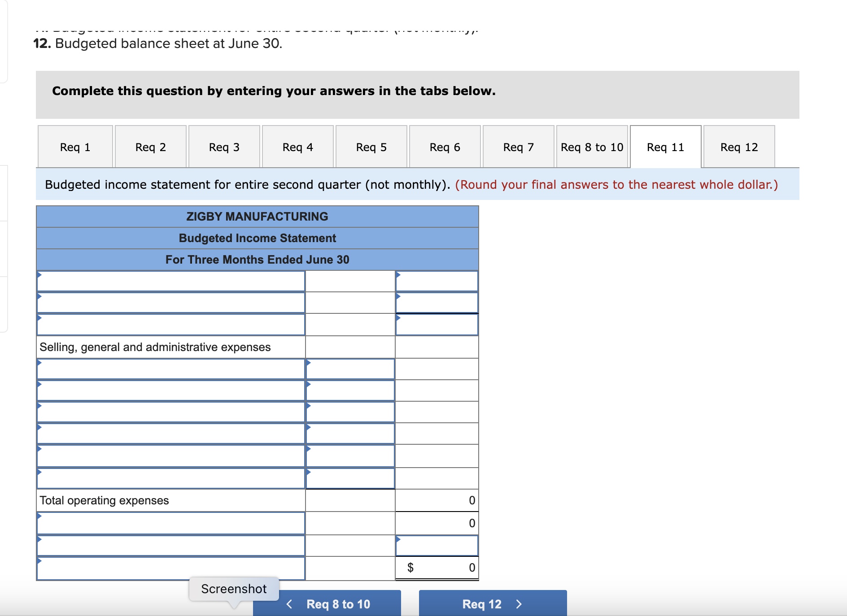Click second row amount field in right column
This screenshot has height=616, width=847.
pos(437,303)
